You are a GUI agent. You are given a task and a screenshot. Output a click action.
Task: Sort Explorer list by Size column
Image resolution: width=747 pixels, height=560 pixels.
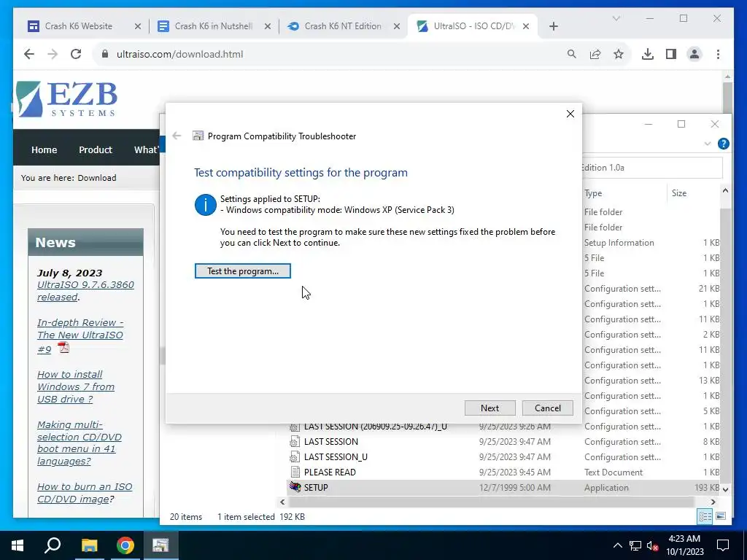679,192
